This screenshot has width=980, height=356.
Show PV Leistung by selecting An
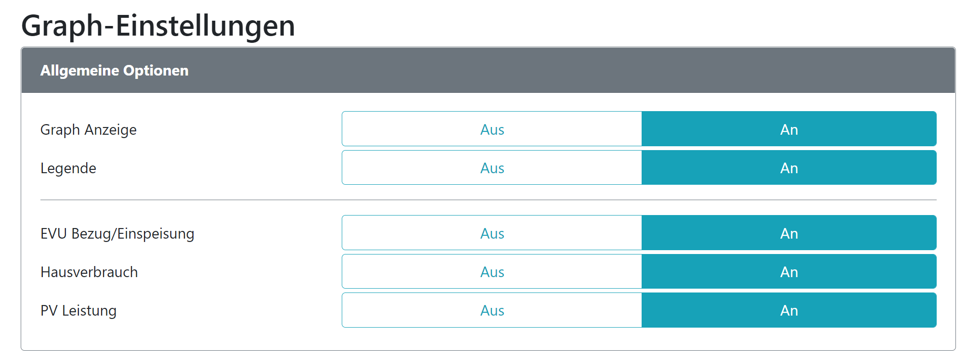pos(789,310)
